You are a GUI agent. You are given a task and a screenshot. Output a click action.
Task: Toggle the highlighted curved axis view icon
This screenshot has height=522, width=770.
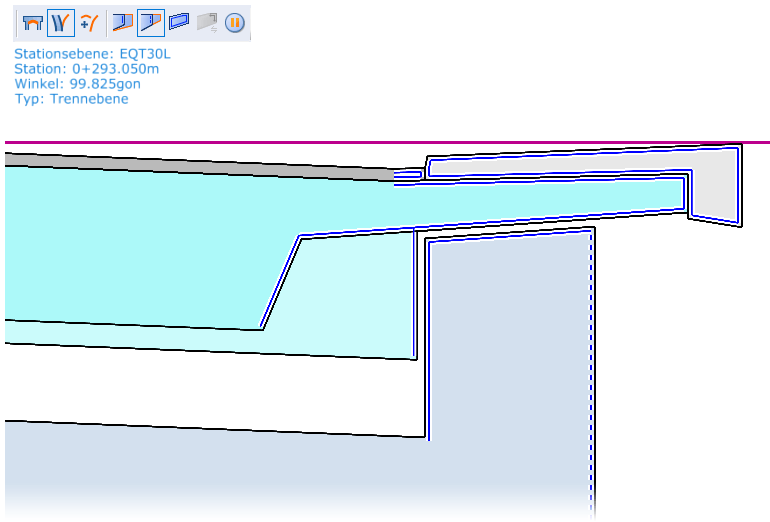61,23
